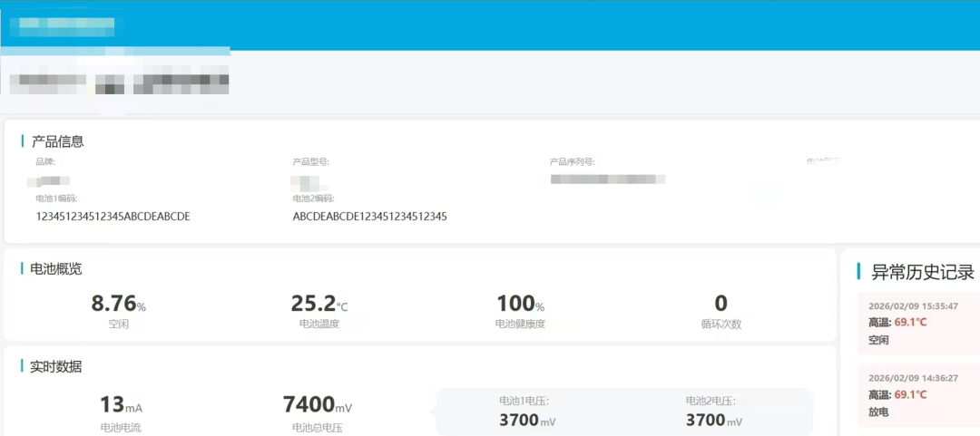Viewport: 980px width, 436px height.
Task: Click the 实时数据 section heading
Action: 55,367
